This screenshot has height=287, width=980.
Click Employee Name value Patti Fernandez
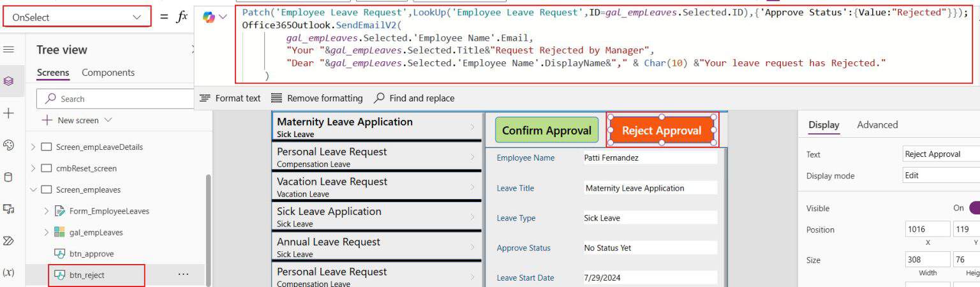pos(650,158)
